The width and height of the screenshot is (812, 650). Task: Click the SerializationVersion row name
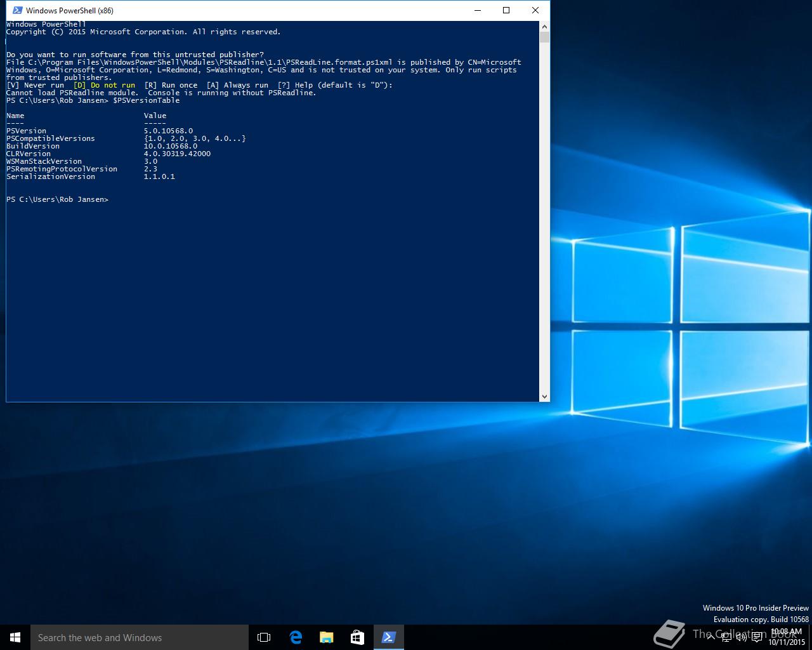[51, 176]
